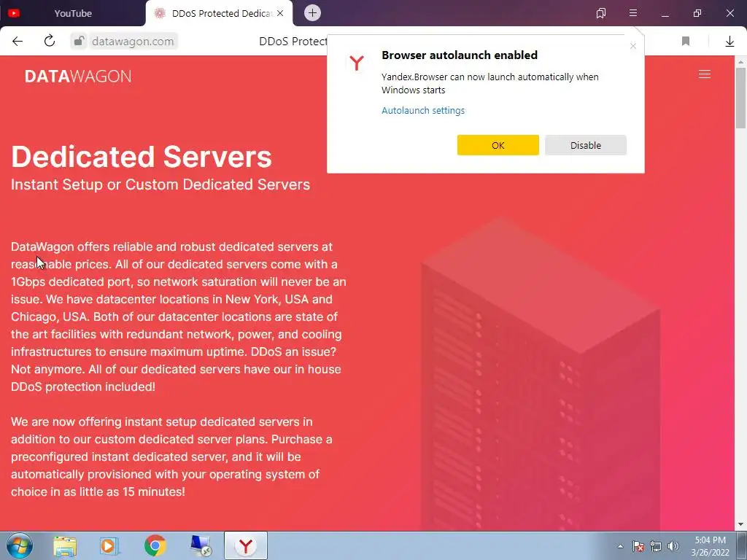Image resolution: width=747 pixels, height=560 pixels.
Task: Click the 'choice in as little as 15 minutes!' line
Action: 98,492
